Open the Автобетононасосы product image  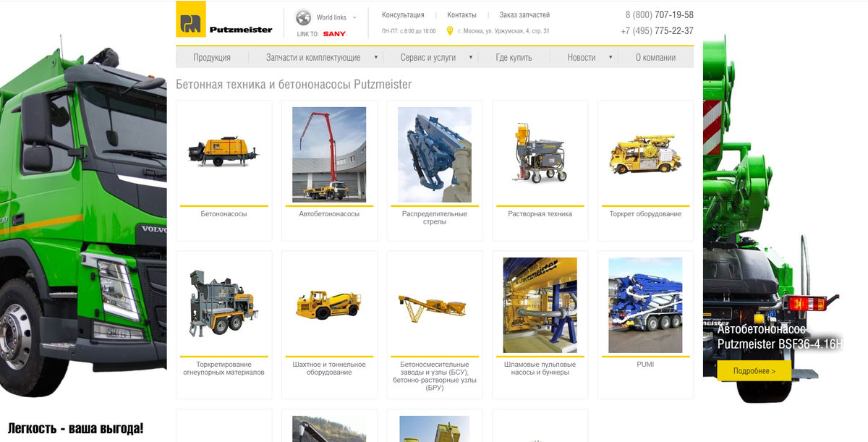pyautogui.click(x=329, y=155)
